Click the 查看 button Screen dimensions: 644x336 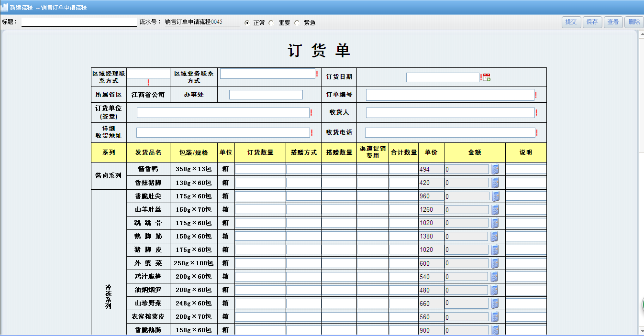coord(613,22)
